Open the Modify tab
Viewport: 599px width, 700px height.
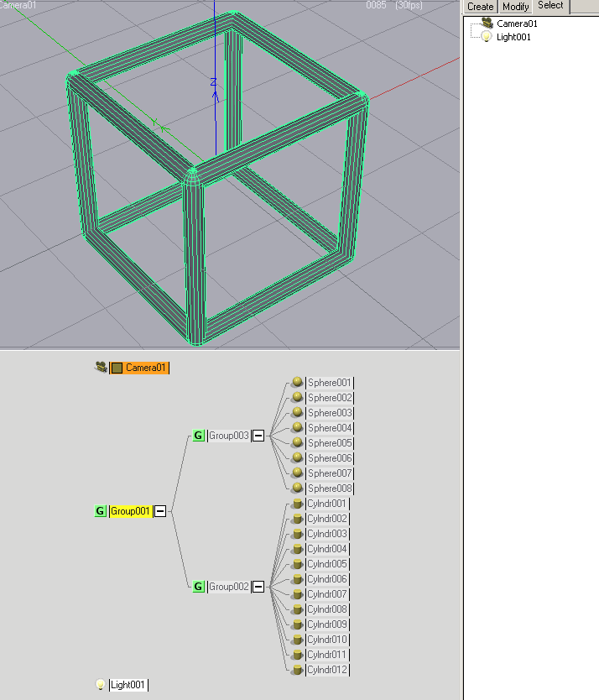click(515, 7)
